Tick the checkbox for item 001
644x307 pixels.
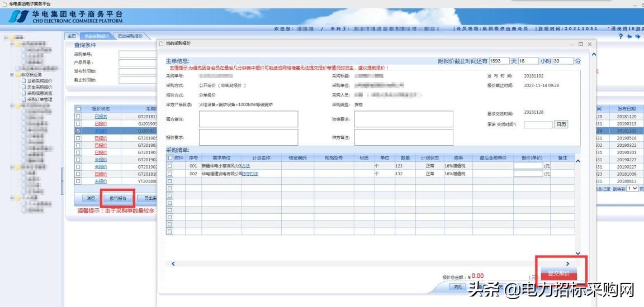(169, 166)
